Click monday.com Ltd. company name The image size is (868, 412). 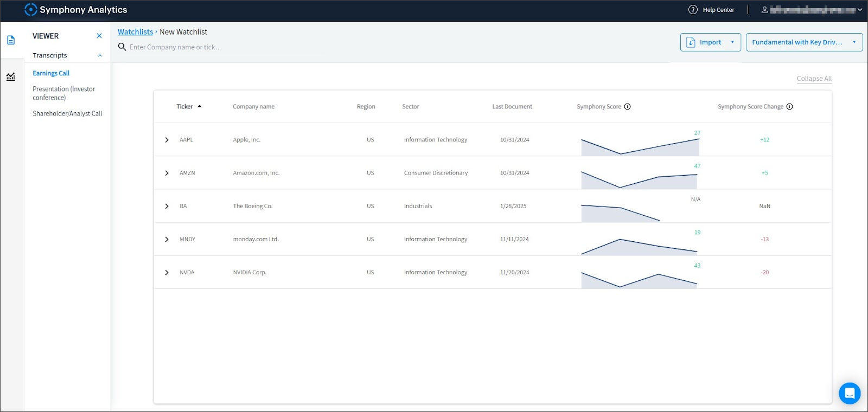[x=256, y=239]
